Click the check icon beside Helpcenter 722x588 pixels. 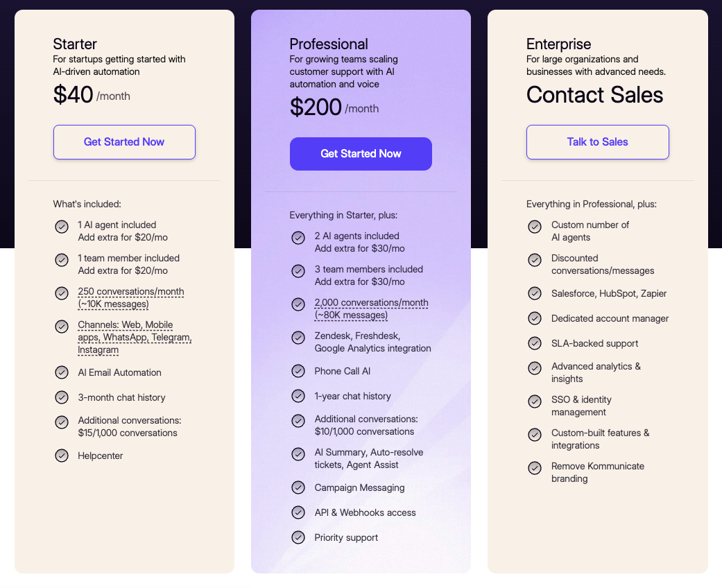(62, 456)
